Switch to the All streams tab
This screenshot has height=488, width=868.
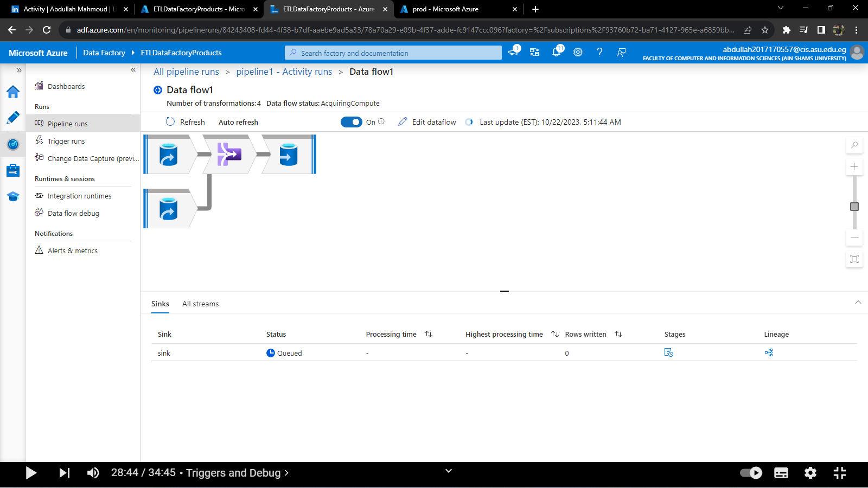click(200, 304)
